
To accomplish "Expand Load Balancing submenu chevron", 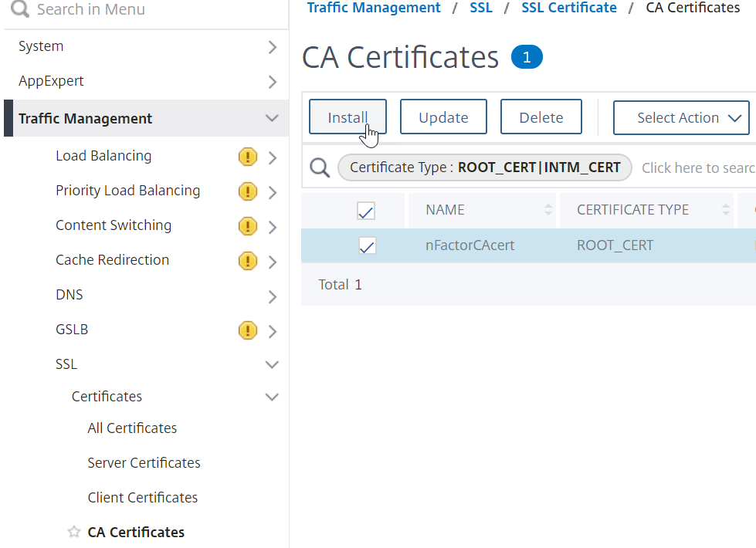I will [273, 157].
